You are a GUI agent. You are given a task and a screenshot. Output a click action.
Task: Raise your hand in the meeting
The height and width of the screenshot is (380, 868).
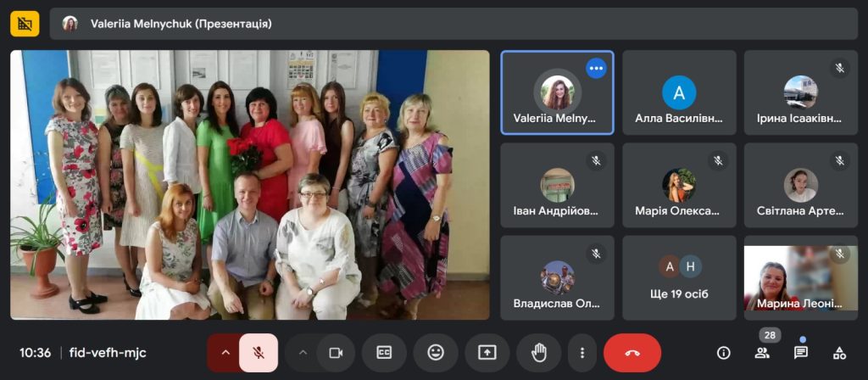(x=538, y=353)
